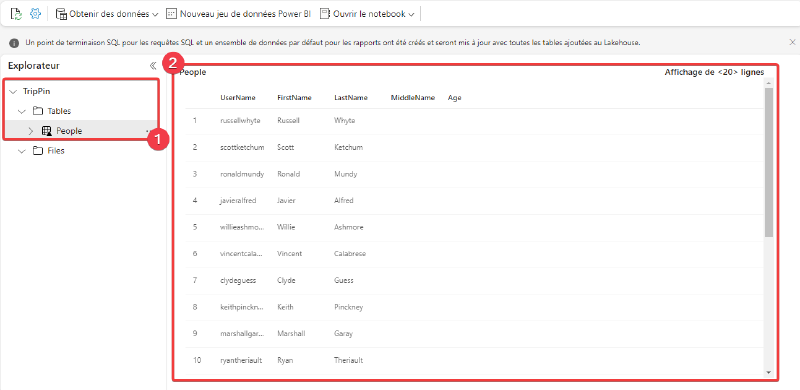The height and width of the screenshot is (390, 800).
Task: Click the Pinckney last name cell
Action: tap(348, 307)
